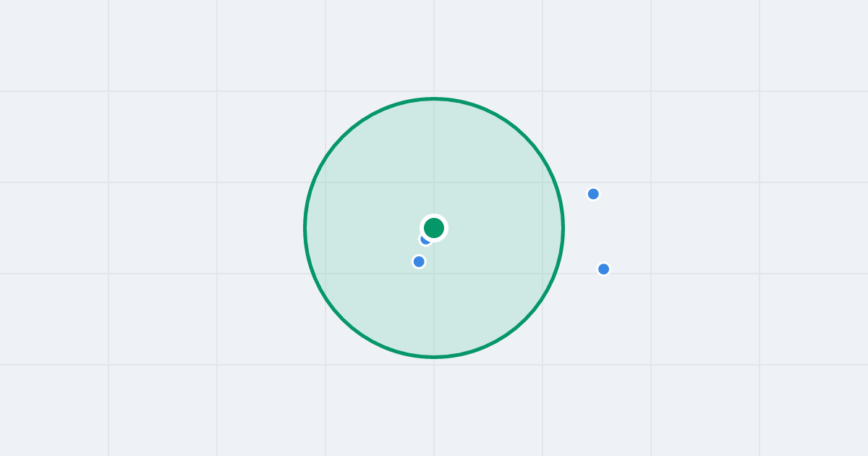Screen dimensions: 868x456
Task: Click empty map midway between the two outer blue dots
Action: (x=598, y=232)
